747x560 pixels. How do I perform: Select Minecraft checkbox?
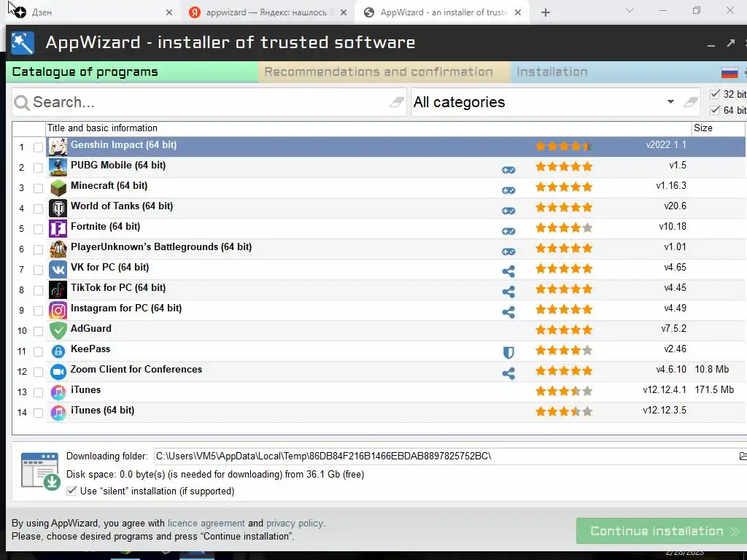(x=38, y=189)
